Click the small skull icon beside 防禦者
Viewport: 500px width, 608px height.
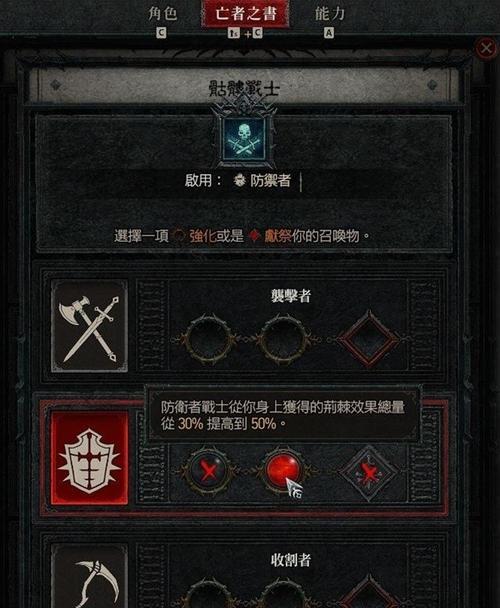(240, 180)
